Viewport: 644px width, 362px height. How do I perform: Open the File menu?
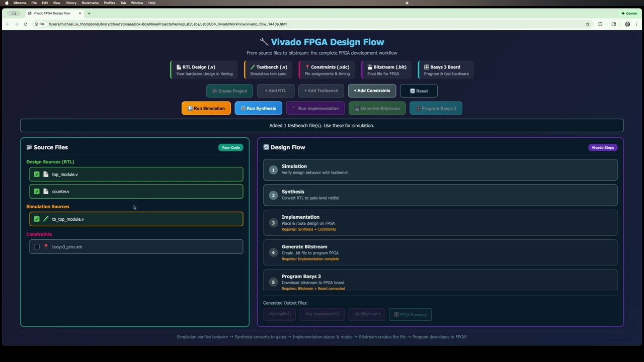pyautogui.click(x=34, y=3)
